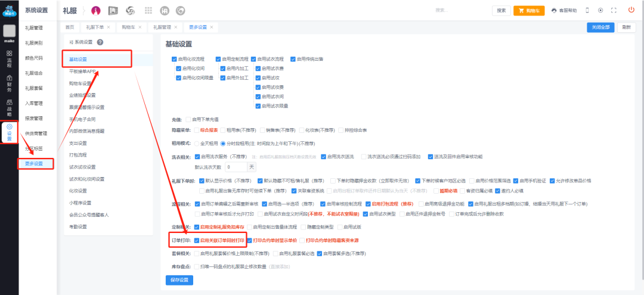Select the 分时段租用 radio option
This screenshot has height=295, width=644.
pos(223,144)
